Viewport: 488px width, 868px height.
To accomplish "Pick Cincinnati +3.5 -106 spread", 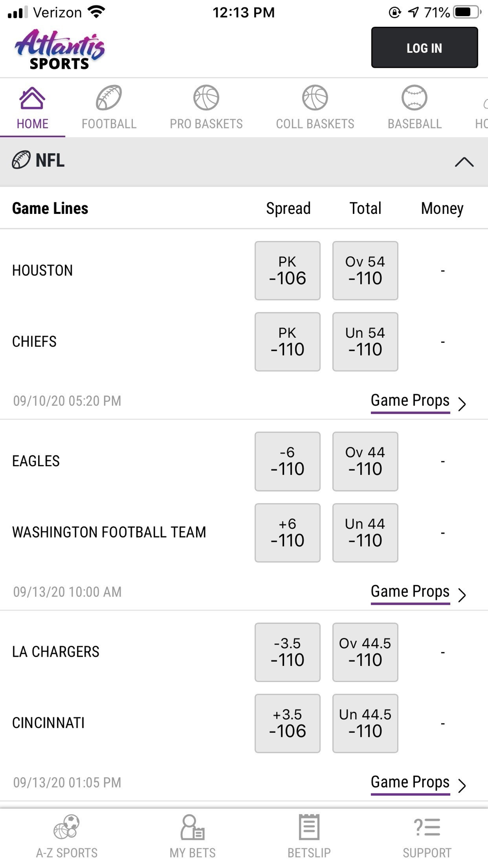I will coord(287,723).
